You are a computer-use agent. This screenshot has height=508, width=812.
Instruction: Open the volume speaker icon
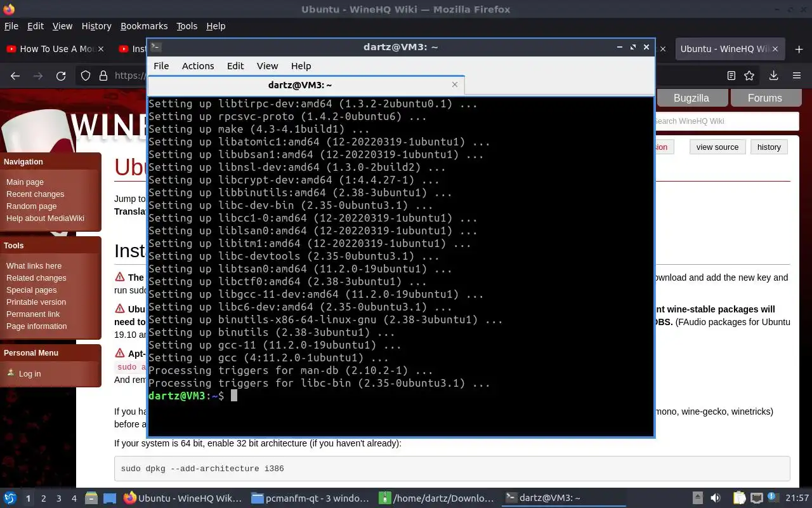coord(716,498)
